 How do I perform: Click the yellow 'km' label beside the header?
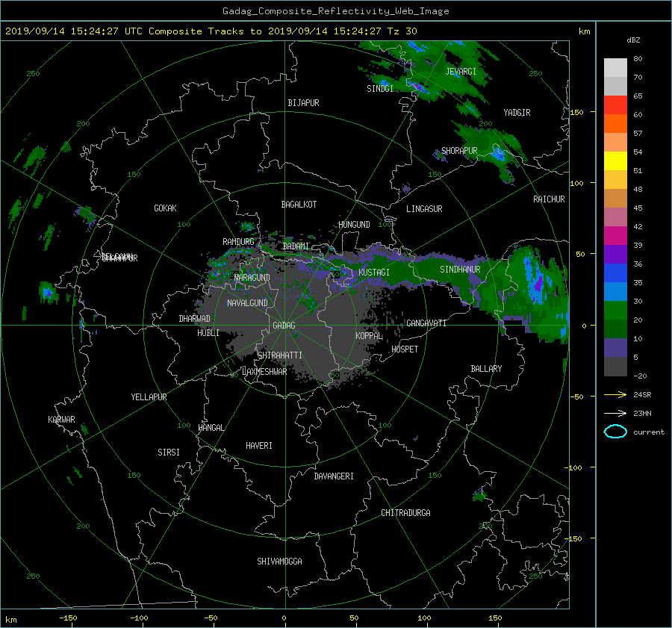pyautogui.click(x=584, y=31)
